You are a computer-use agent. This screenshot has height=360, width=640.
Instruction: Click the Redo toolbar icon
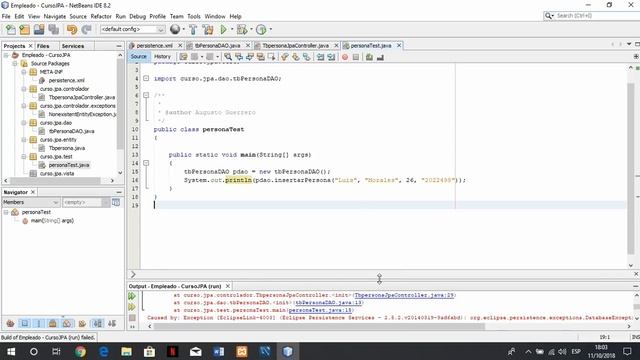coord(86,29)
